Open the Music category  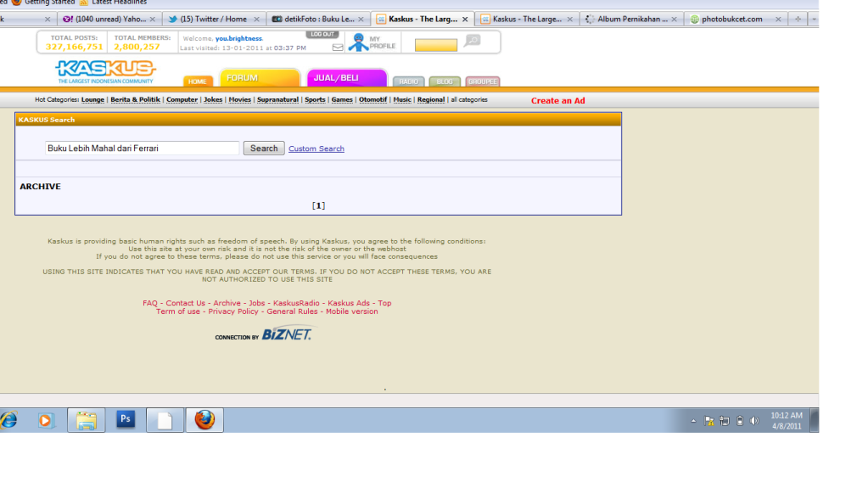(402, 99)
